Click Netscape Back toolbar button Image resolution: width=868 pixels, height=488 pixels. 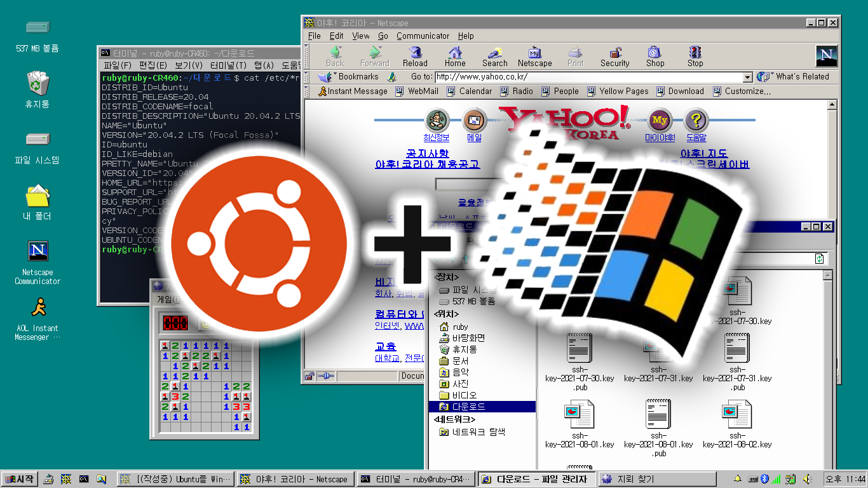click(335, 57)
